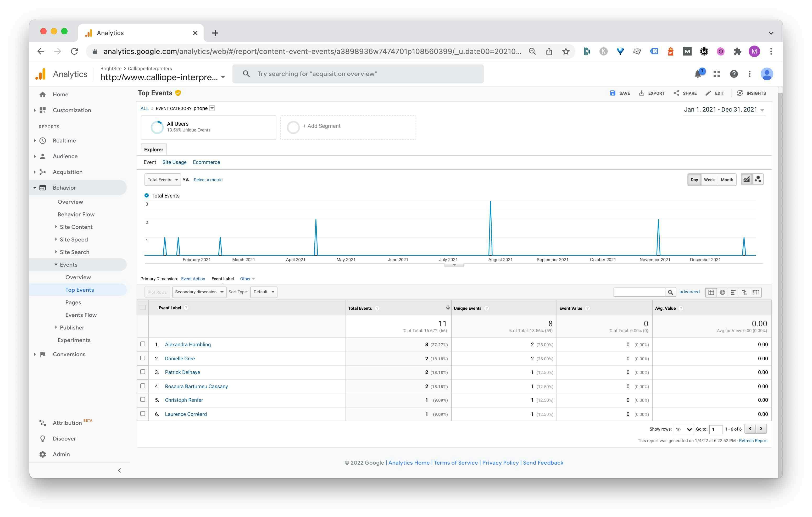Image resolution: width=812 pixels, height=517 pixels.
Task: Open the notifications bell icon
Action: click(x=698, y=74)
